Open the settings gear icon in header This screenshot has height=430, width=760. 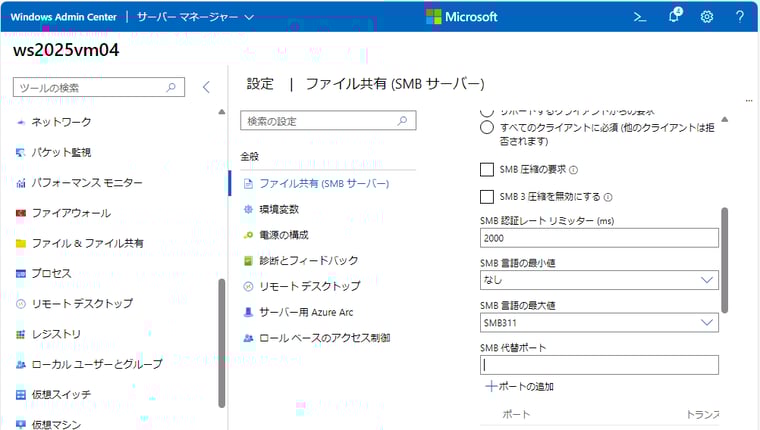coord(707,17)
